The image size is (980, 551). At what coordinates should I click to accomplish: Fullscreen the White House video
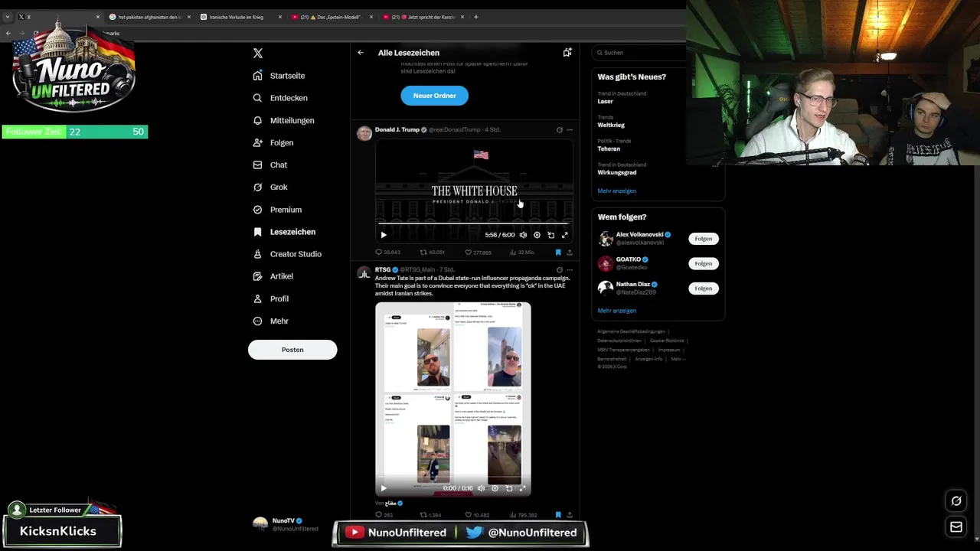click(x=565, y=235)
